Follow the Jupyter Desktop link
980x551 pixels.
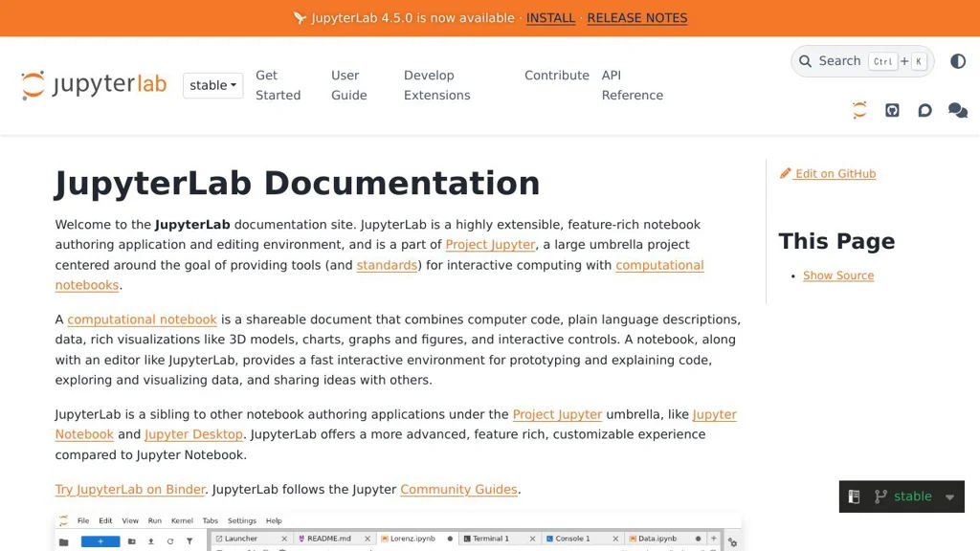[193, 434]
